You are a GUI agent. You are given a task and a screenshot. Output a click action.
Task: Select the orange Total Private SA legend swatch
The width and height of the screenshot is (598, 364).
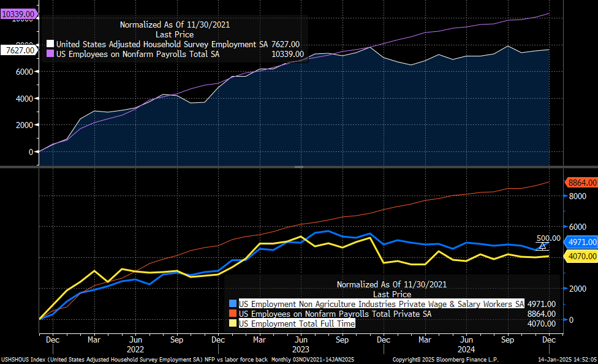point(232,314)
